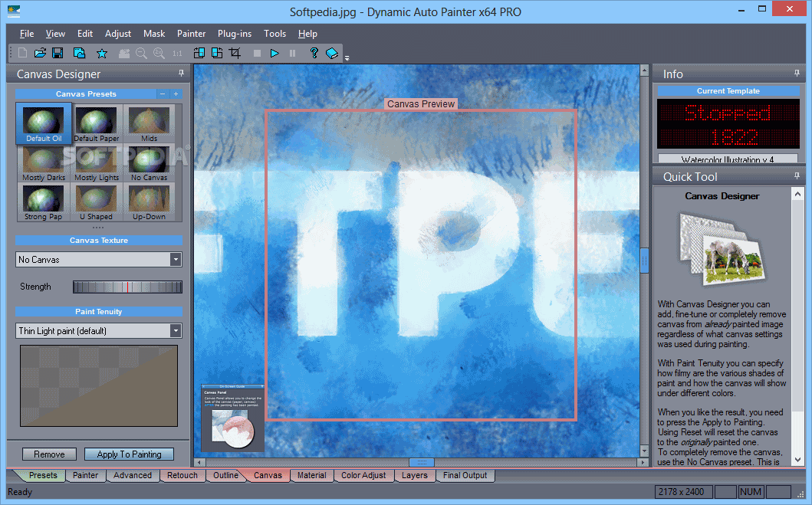Switch to the Advanced tab
The width and height of the screenshot is (812, 505).
click(x=133, y=476)
